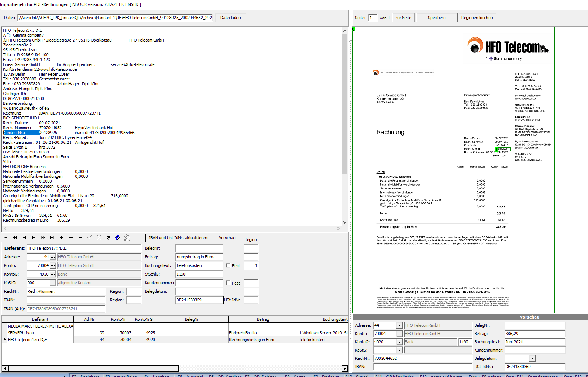Click the Buchungstext field containing Telefonkosten
This screenshot has height=377, width=588.
pyautogui.click(x=199, y=265)
